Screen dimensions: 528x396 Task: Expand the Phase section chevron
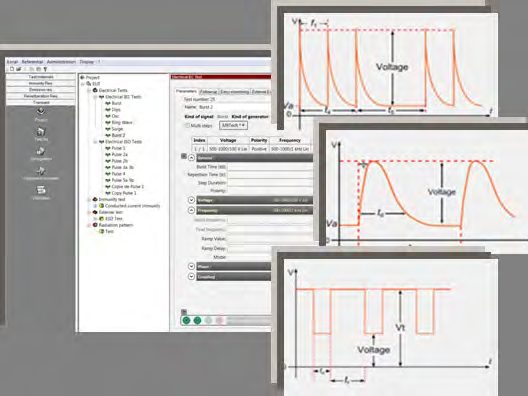click(x=191, y=266)
